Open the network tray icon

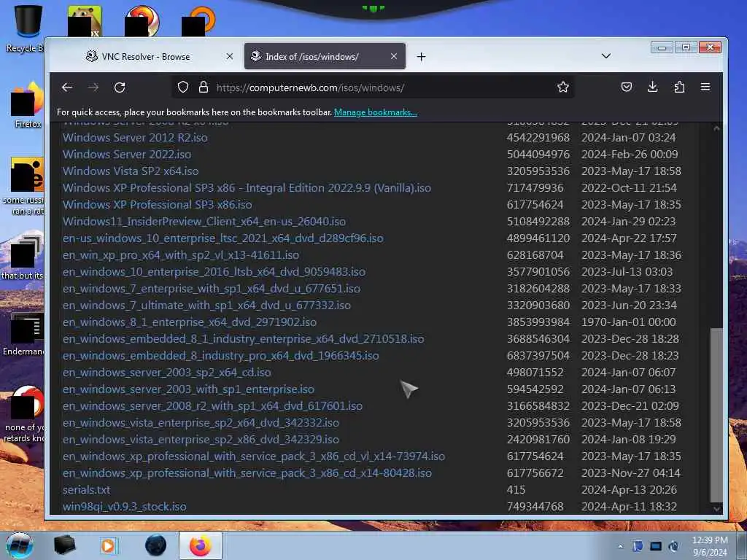click(x=656, y=546)
